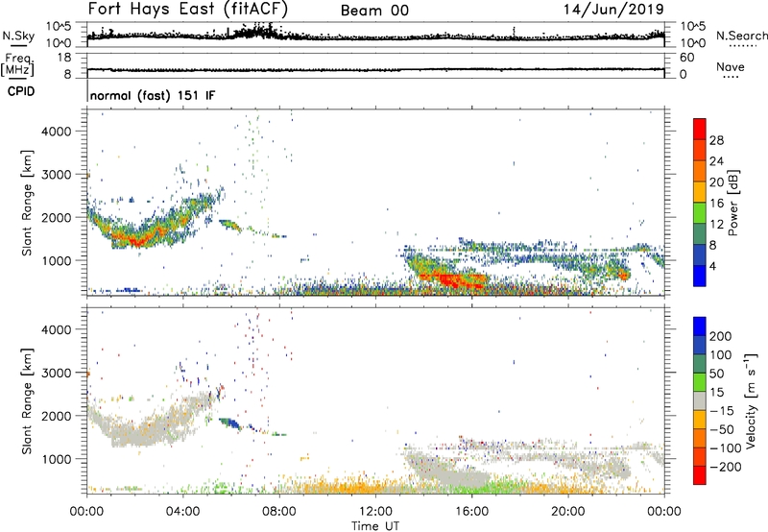
Task: Click the "24" power colorbar label
Action: point(716,161)
